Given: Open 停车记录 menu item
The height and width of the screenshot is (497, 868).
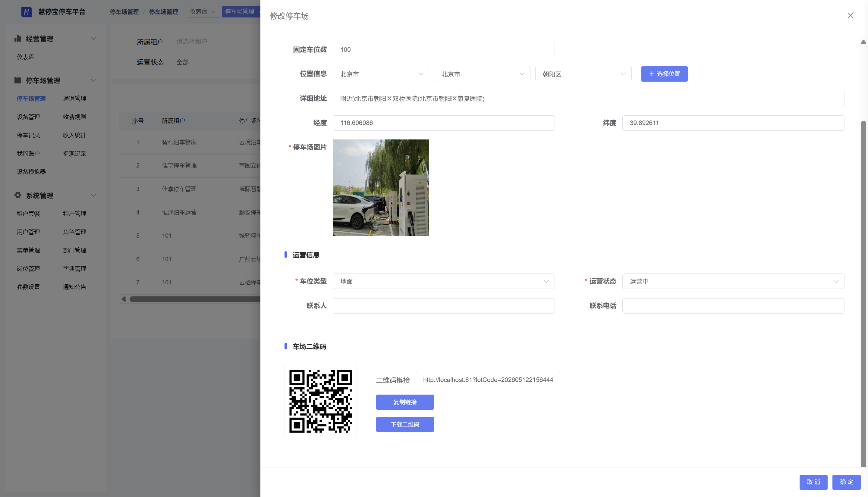Looking at the screenshot, I should 28,136.
